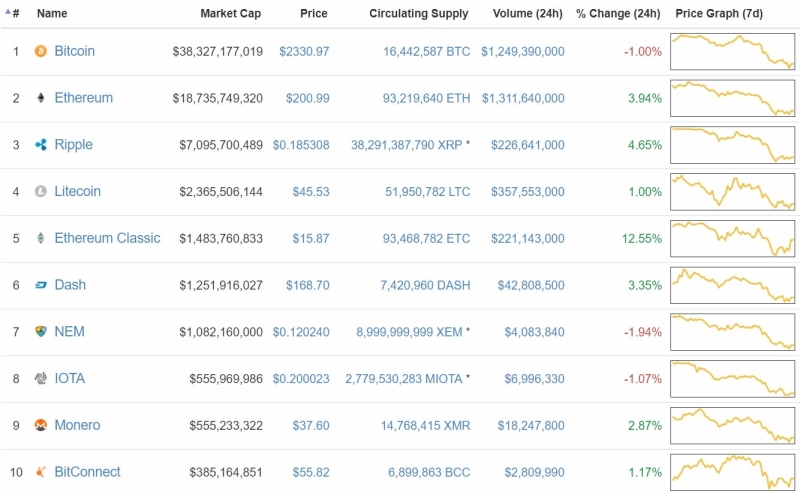Click Monero price $37.60
The width and height of the screenshot is (800, 494).
click(311, 426)
